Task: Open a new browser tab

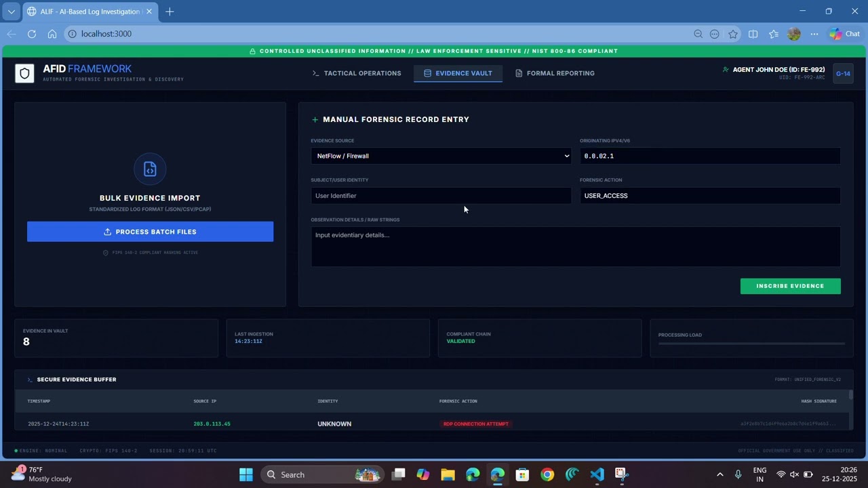Action: click(x=170, y=12)
